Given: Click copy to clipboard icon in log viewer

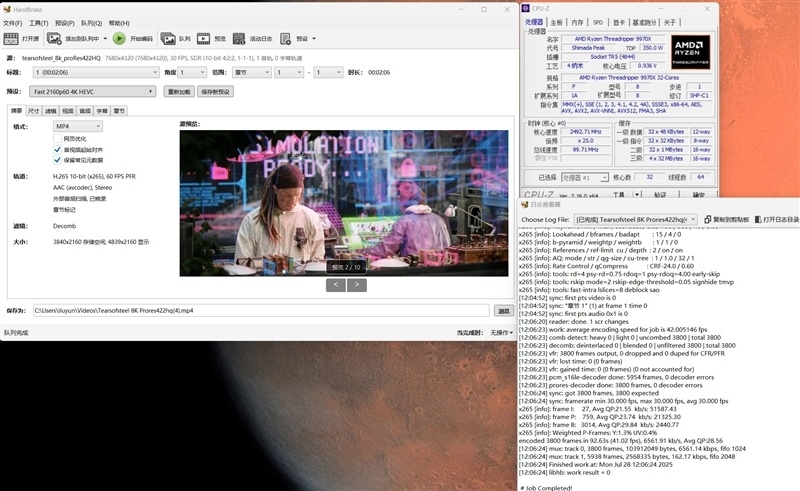Looking at the screenshot, I should (x=708, y=219).
